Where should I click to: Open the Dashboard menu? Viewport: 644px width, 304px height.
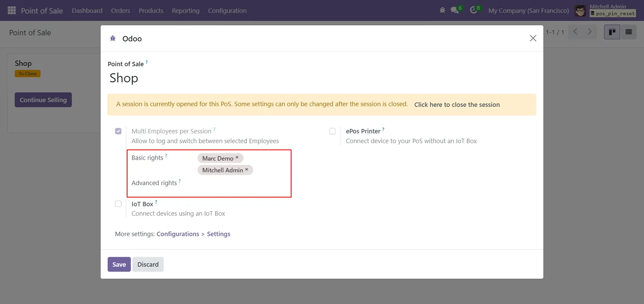(87, 10)
